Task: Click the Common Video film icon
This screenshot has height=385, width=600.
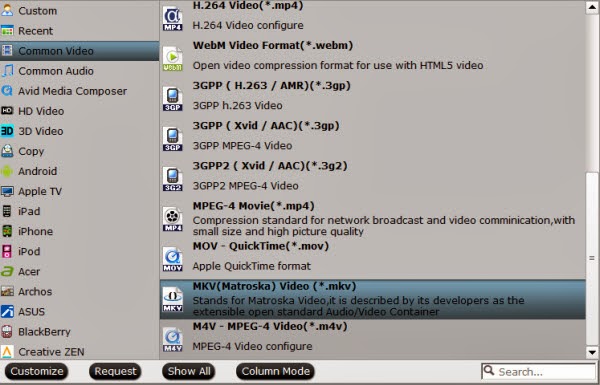Action: 7,51
